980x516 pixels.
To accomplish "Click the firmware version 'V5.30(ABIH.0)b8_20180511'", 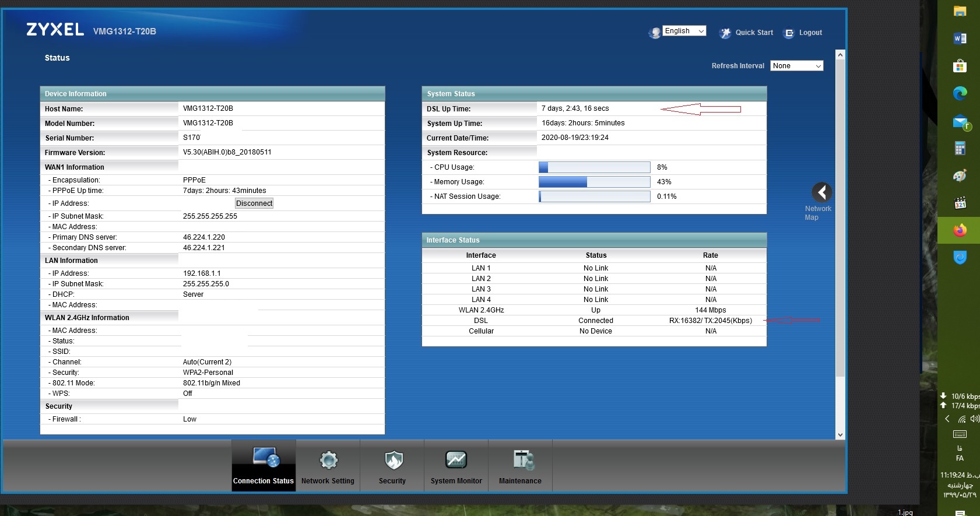I will click(227, 152).
